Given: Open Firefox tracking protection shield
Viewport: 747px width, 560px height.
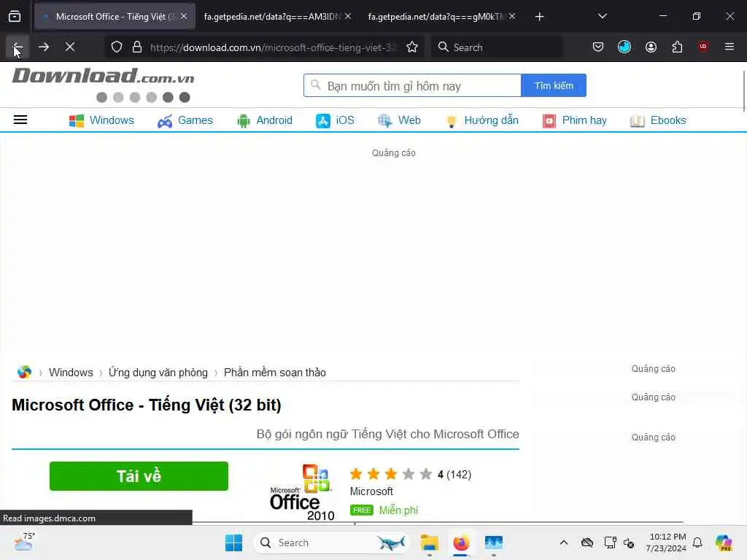Looking at the screenshot, I should pos(117,47).
